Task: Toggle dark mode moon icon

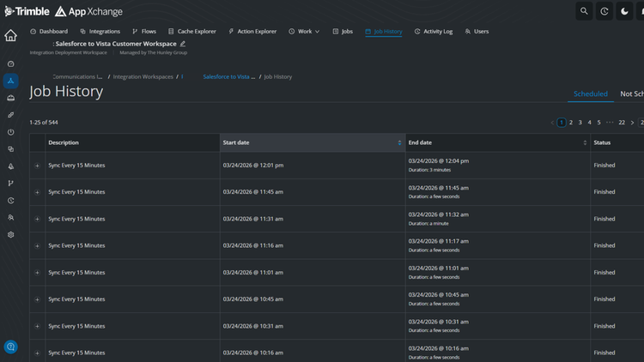Action: click(624, 11)
